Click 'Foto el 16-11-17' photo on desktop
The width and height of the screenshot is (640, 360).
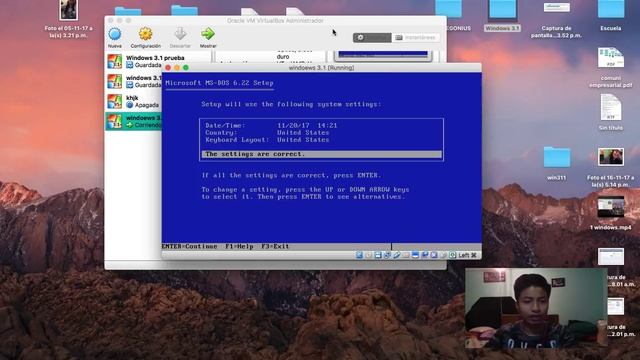(611, 167)
